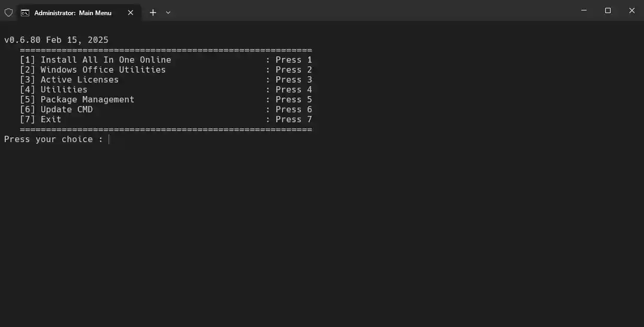The width and height of the screenshot is (644, 327).
Task: Open the new tab dropdown chevron
Action: (168, 12)
